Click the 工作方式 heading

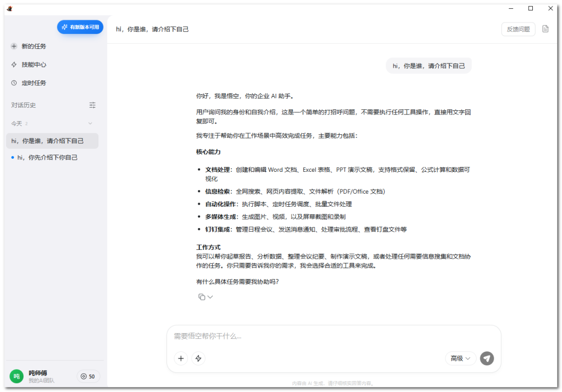point(208,247)
